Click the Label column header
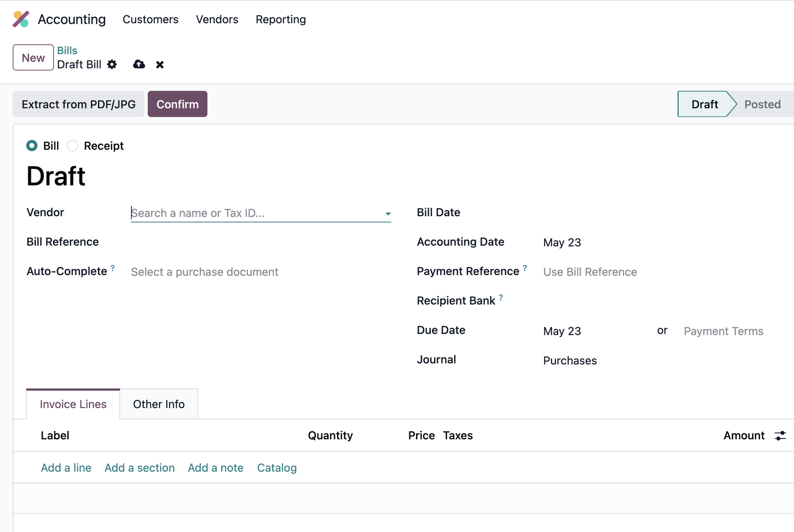The image size is (794, 532). (55, 435)
